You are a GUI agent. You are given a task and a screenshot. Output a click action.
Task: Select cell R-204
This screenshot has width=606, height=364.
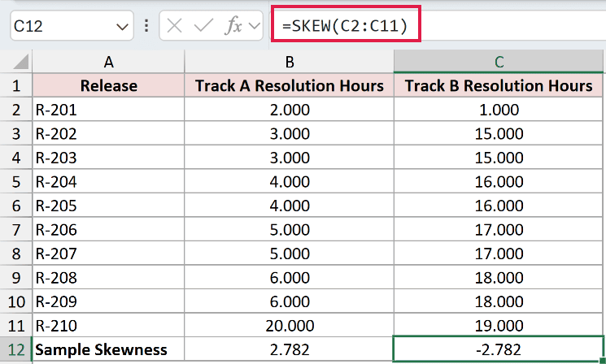coord(108,181)
